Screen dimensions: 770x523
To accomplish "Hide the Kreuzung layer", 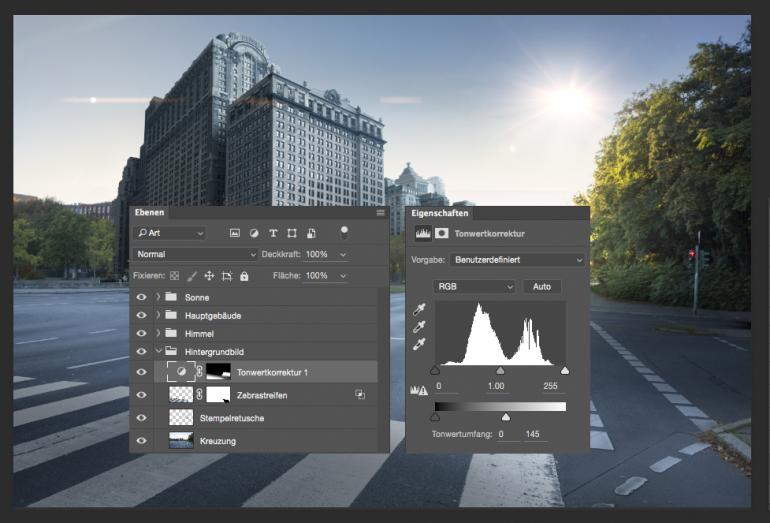I will point(141,440).
